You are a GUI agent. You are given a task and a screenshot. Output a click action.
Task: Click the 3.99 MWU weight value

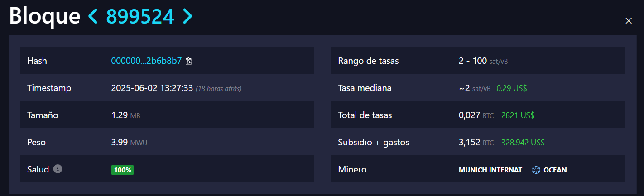(x=129, y=143)
